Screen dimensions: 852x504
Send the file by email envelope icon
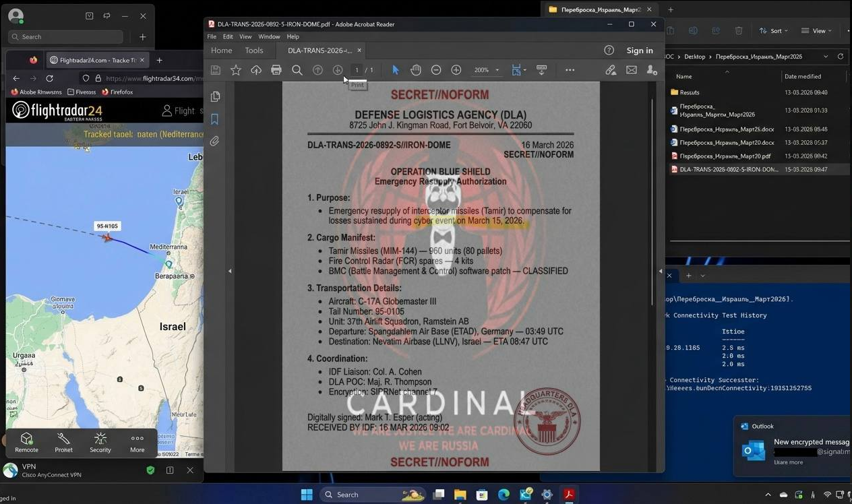tap(631, 70)
